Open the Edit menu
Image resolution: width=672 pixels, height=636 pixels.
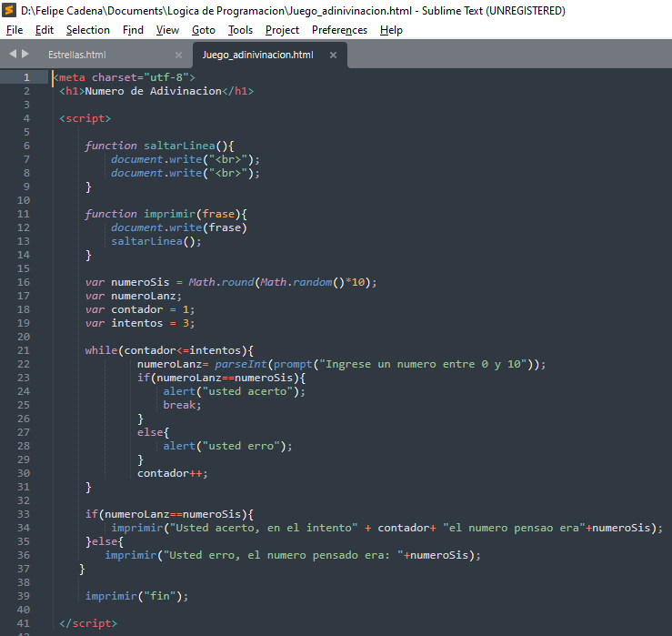pyautogui.click(x=45, y=30)
